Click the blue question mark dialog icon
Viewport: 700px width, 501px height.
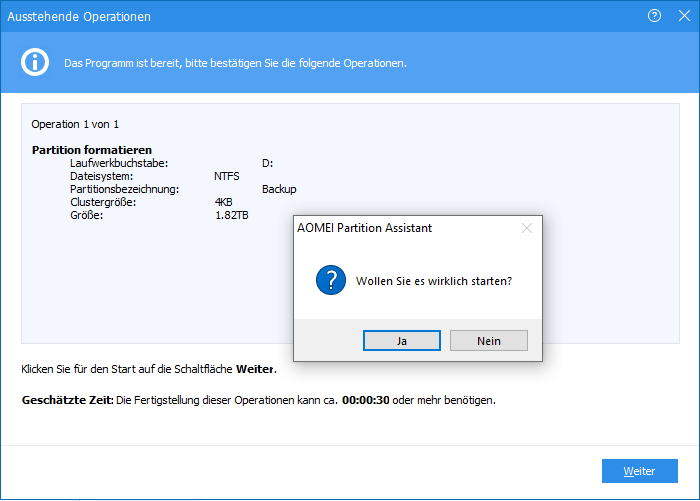330,280
